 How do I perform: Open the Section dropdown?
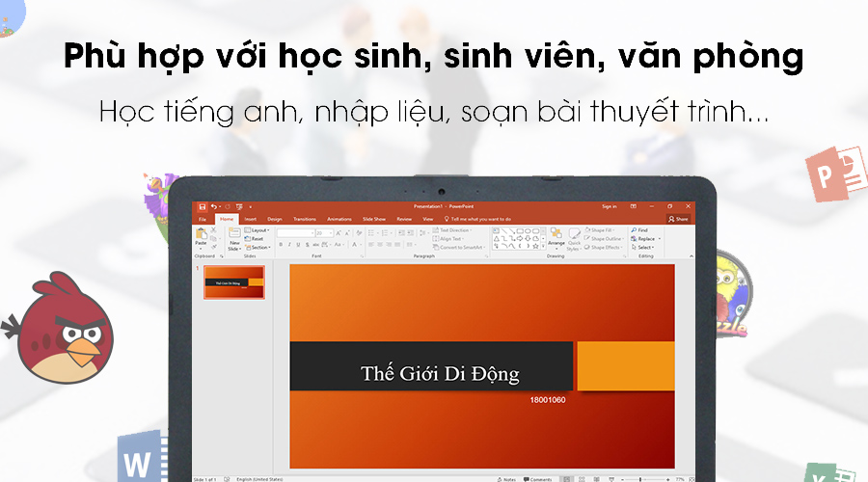(x=258, y=248)
